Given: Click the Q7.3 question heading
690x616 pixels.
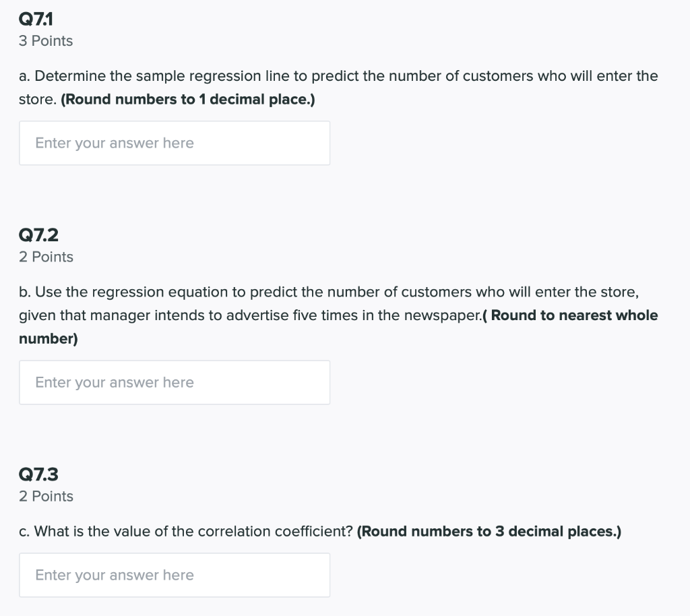Looking at the screenshot, I should tap(38, 474).
